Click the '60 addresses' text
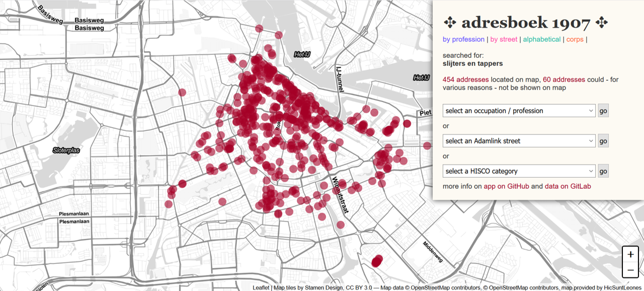This screenshot has width=644, height=291. [x=564, y=80]
